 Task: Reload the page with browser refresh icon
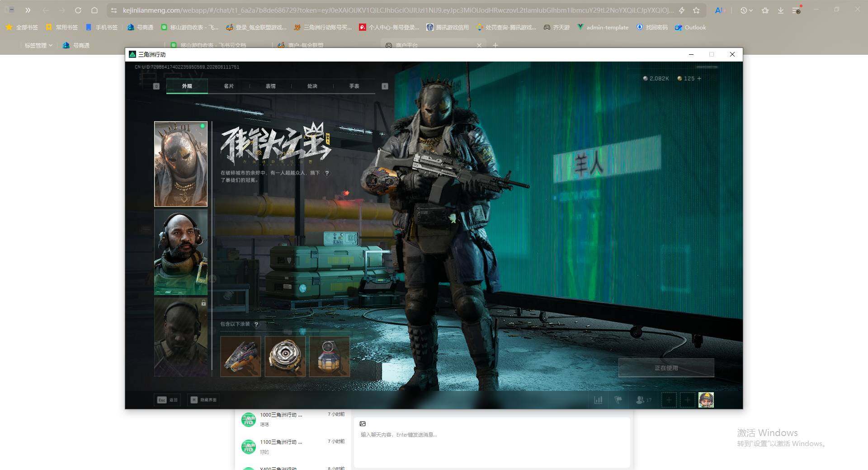(78, 10)
